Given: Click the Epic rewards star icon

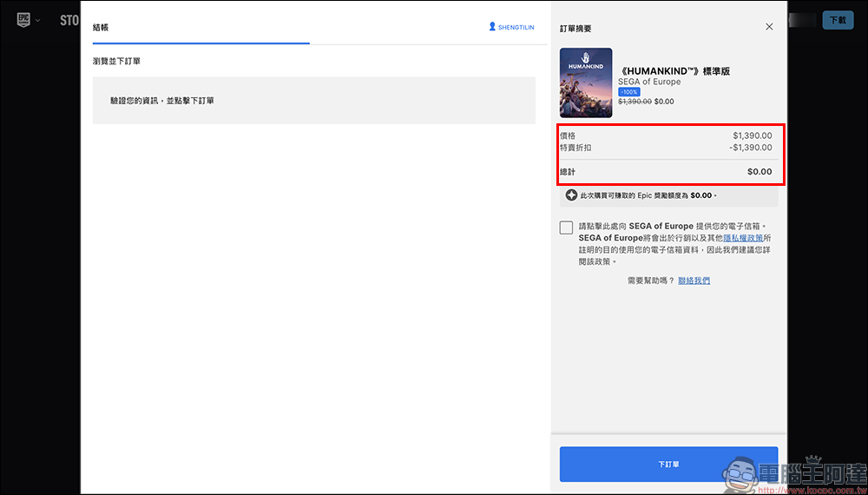Looking at the screenshot, I should (x=571, y=195).
